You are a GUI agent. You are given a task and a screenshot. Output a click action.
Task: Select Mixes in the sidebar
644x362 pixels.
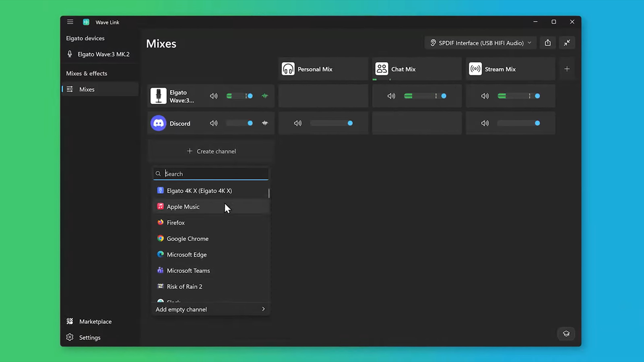point(87,89)
